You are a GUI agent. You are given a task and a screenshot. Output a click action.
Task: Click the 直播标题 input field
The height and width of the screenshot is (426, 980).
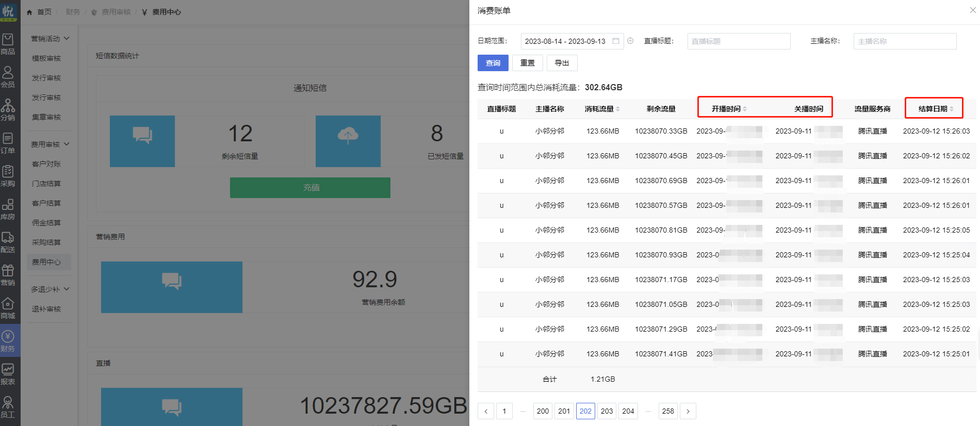[x=739, y=41]
